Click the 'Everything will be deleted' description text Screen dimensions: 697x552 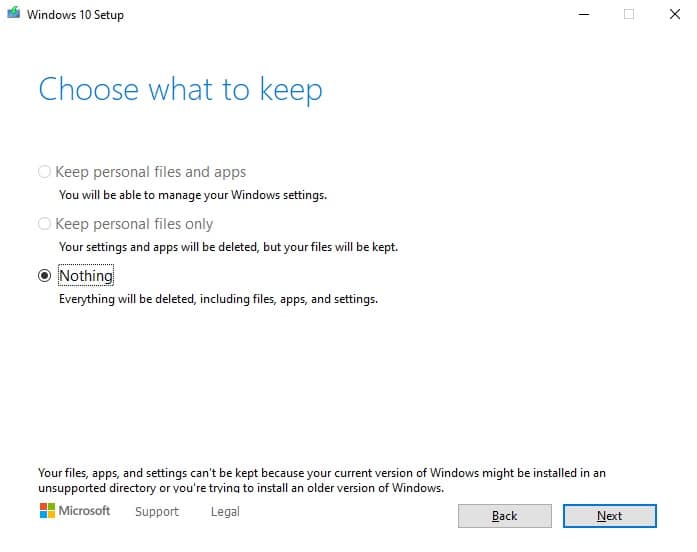218,299
